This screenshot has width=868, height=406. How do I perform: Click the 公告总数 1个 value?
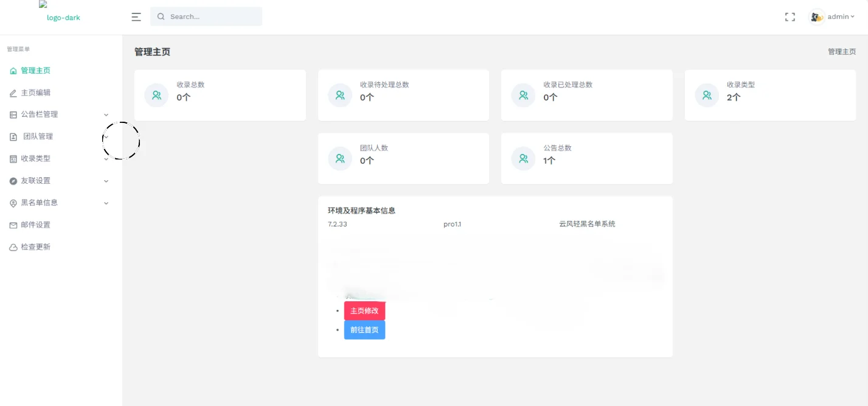click(x=549, y=161)
